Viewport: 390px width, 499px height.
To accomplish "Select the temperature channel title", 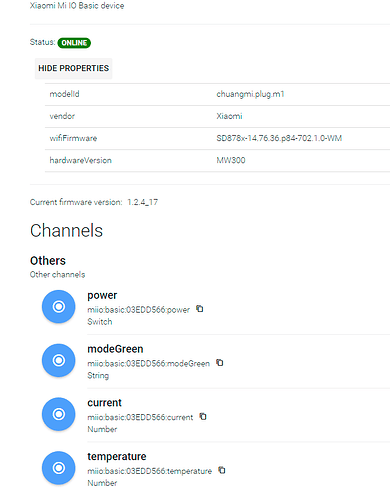I will [x=117, y=456].
